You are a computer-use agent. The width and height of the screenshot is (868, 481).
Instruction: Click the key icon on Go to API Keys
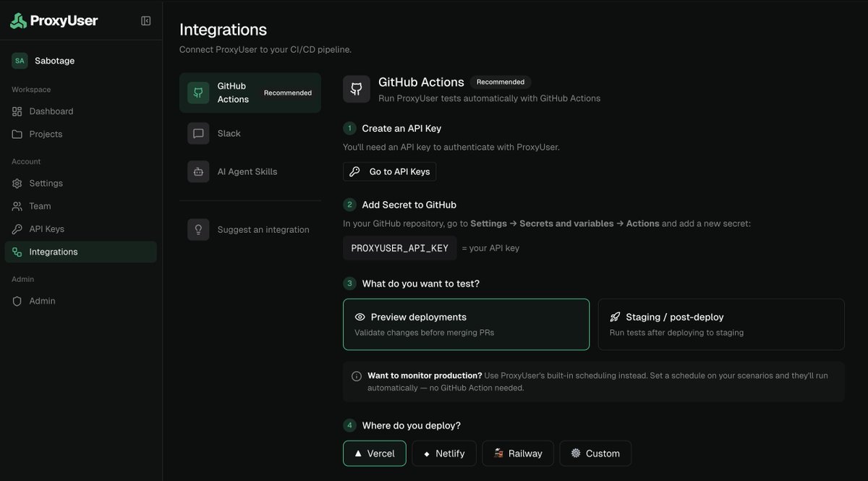[x=354, y=171]
